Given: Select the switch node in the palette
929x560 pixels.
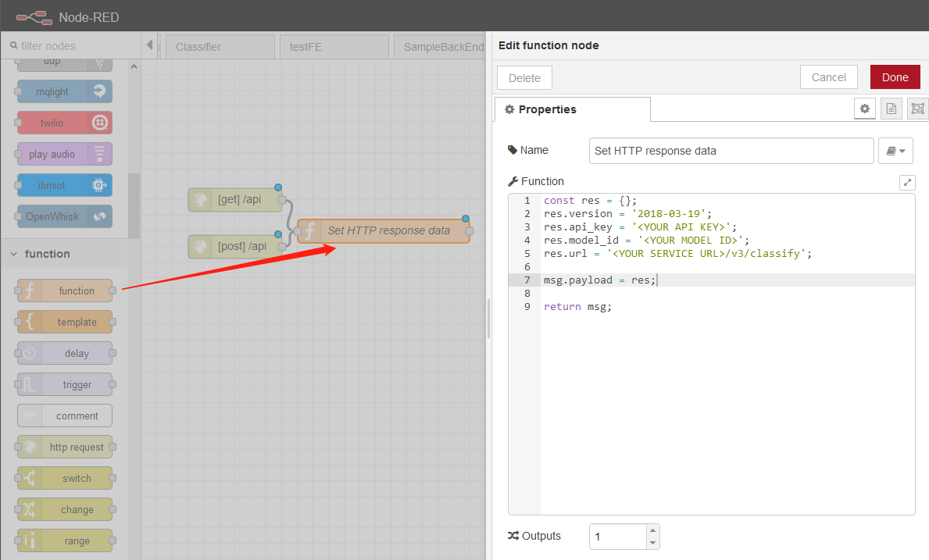Looking at the screenshot, I should coord(64,478).
